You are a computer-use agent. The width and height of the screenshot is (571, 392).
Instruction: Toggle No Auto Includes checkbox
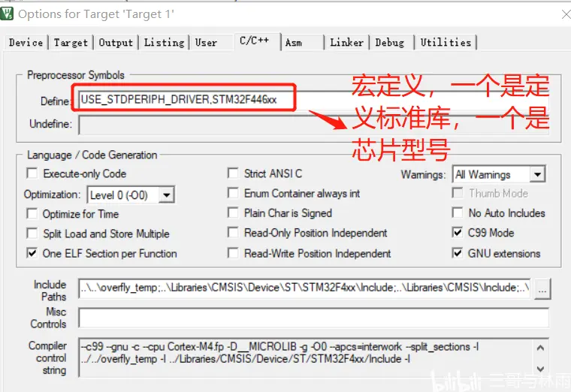(x=458, y=213)
